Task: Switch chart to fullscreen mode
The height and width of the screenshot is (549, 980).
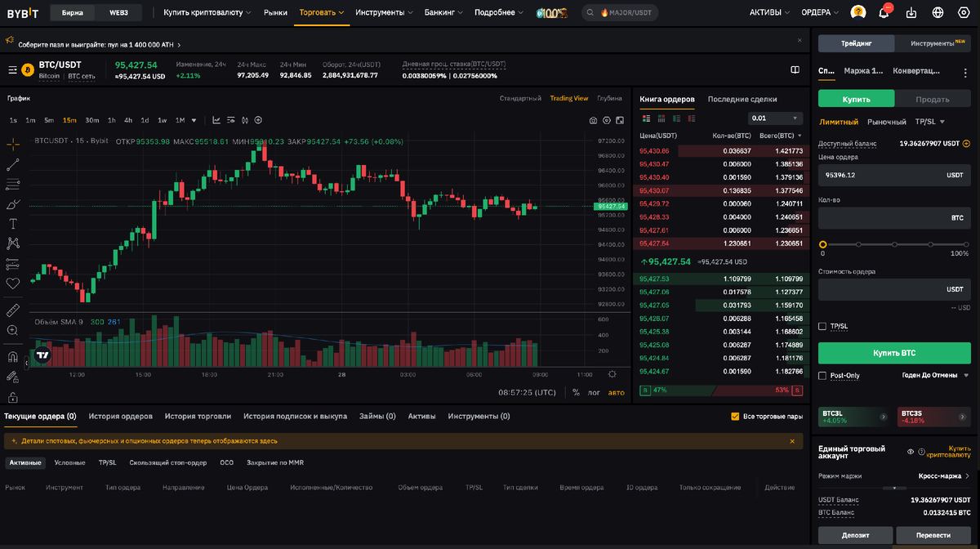Action: pos(621,120)
